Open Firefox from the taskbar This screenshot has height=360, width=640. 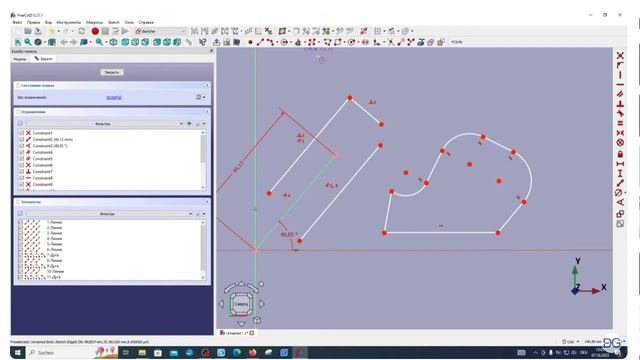[x=253, y=352]
